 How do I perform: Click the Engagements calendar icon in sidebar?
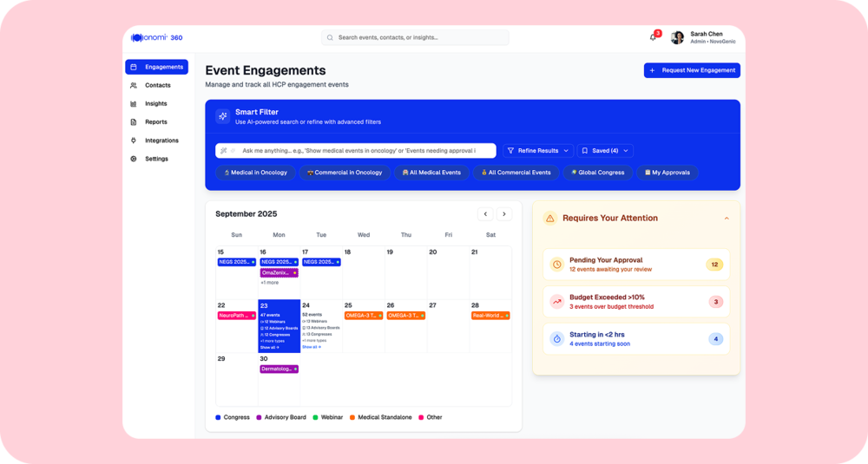pos(134,67)
